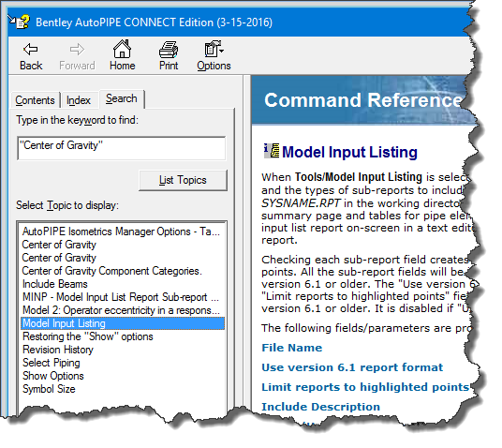Select the Search tab

(122, 98)
